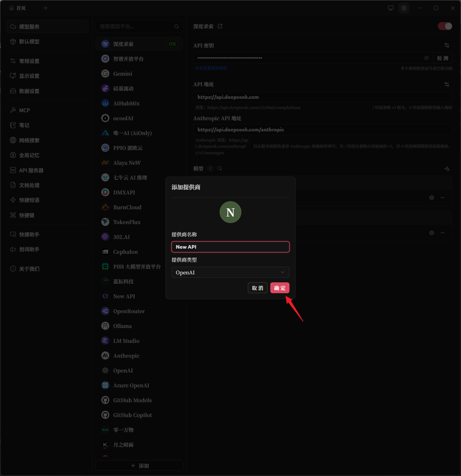461x476 pixels.
Task: Click 点击这里获取密钥 link
Action: [211, 68]
